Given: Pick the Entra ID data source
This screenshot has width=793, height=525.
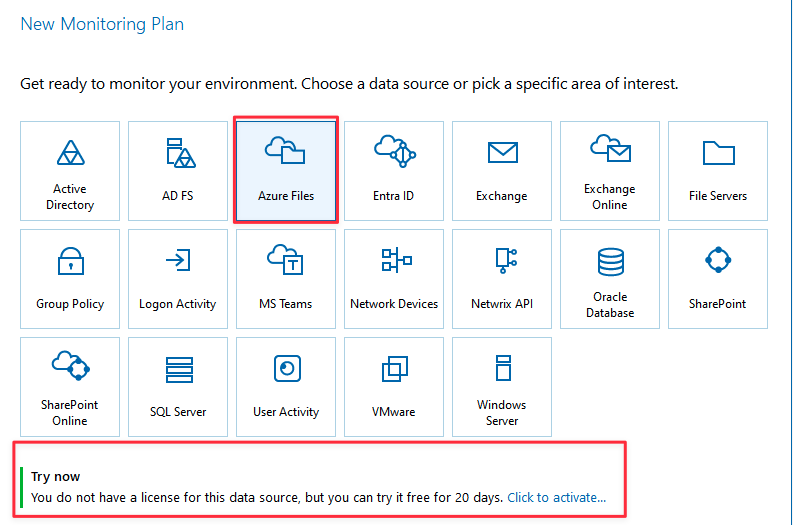Looking at the screenshot, I should (394, 171).
